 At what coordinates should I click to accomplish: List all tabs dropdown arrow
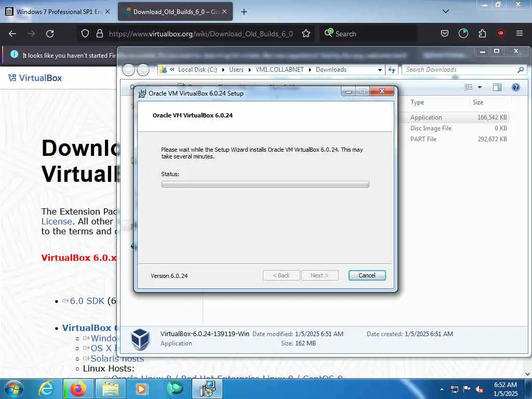point(446,11)
